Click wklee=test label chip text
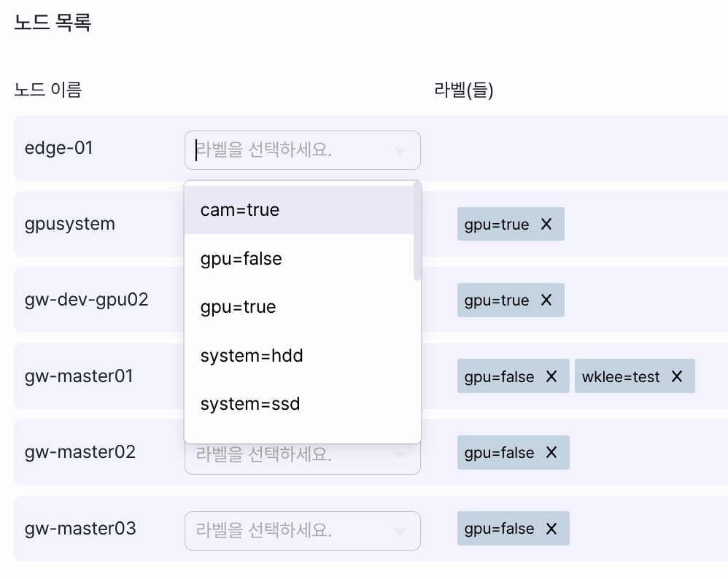Screen dimensions: 728x579 [x=621, y=376]
